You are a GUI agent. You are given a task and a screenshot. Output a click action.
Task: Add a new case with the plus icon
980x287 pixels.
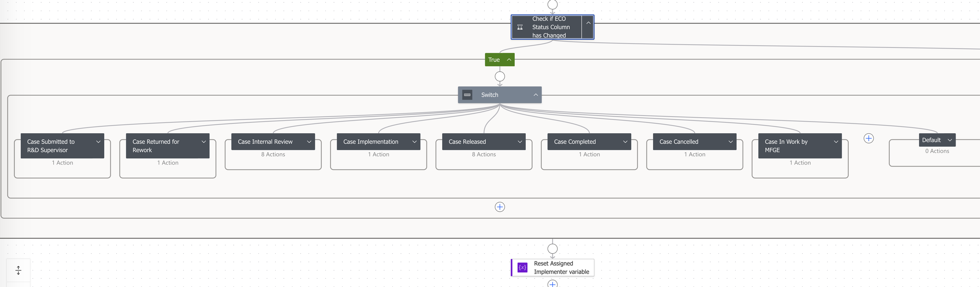[869, 138]
